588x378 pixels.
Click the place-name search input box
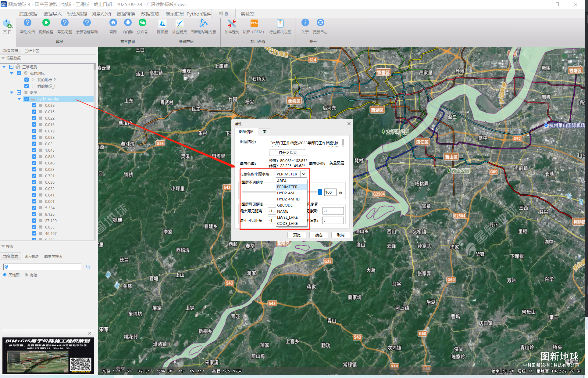(42, 267)
